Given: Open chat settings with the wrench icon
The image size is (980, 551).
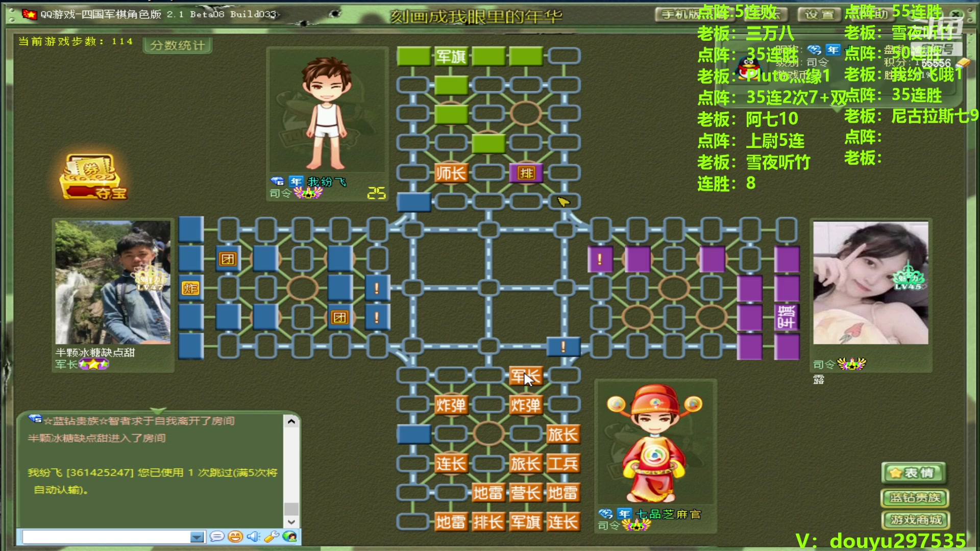Looking at the screenshot, I should [x=272, y=537].
